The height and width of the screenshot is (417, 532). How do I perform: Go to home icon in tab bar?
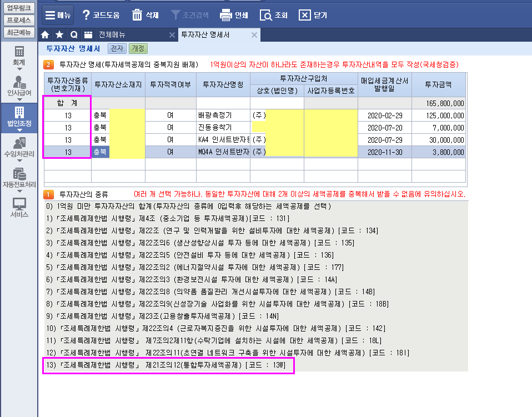coord(45,34)
